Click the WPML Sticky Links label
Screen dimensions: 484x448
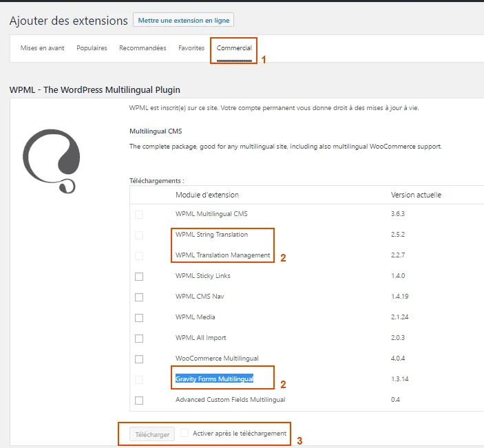[203, 275]
